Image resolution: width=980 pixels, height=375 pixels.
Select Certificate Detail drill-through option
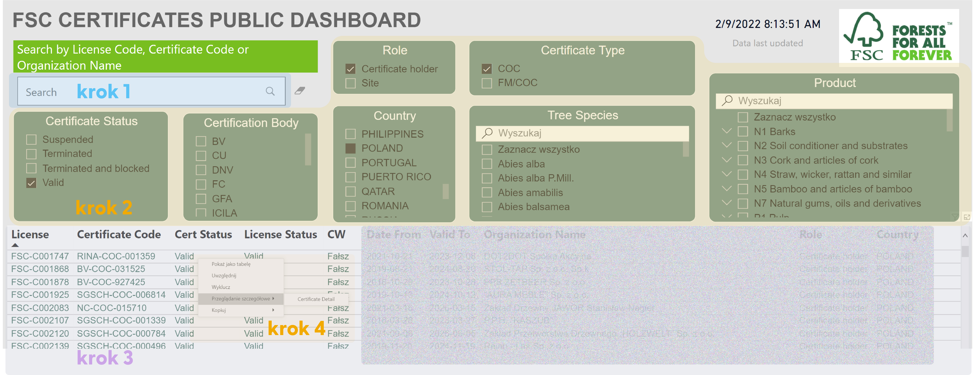pyautogui.click(x=316, y=299)
